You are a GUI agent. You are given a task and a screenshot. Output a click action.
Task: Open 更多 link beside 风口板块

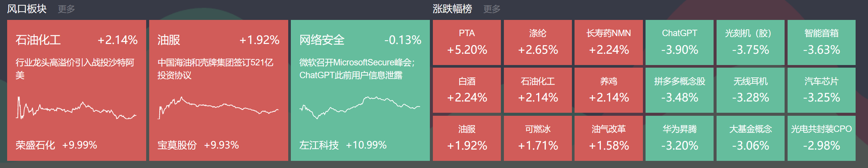coord(67,9)
